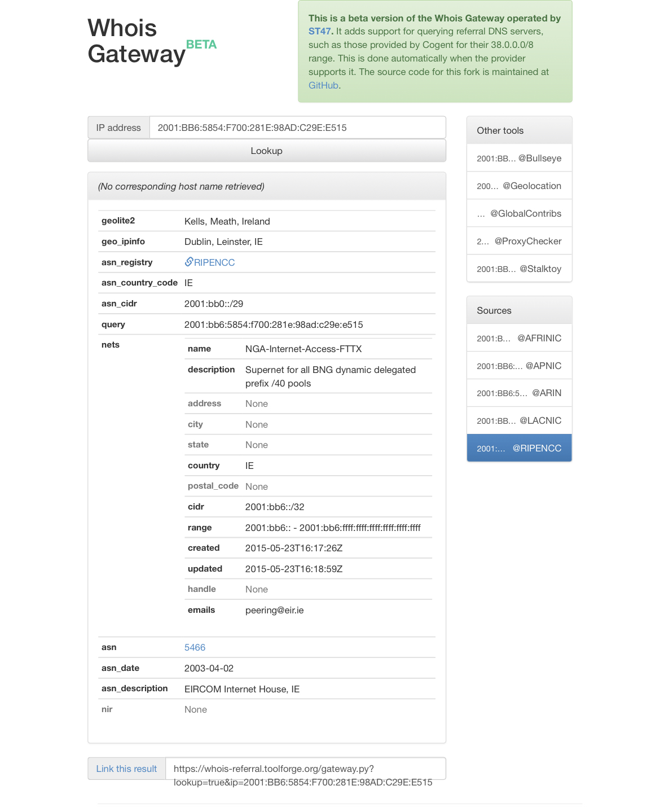
Task: Click the Sources heading
Action: coord(494,310)
